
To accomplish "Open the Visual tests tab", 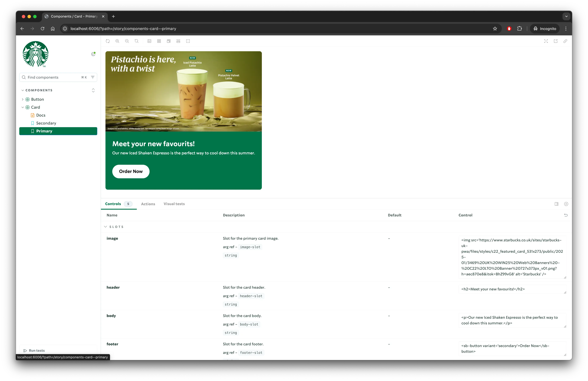I will click(x=174, y=204).
